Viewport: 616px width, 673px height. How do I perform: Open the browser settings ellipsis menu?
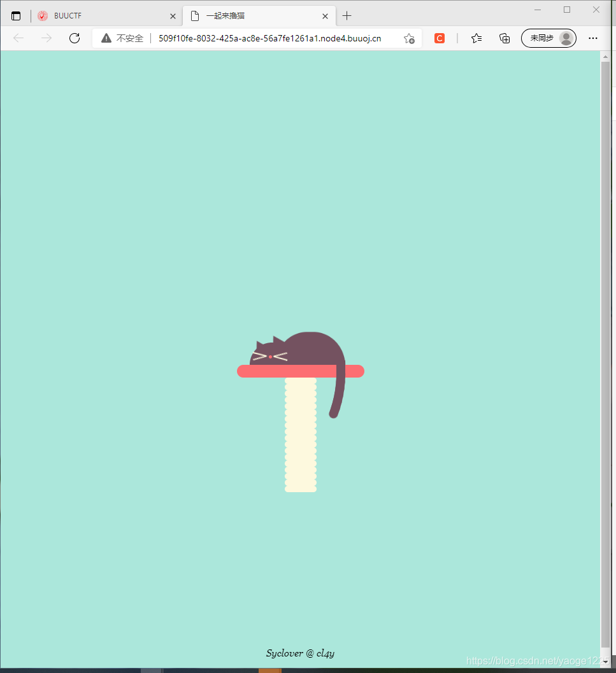point(593,38)
